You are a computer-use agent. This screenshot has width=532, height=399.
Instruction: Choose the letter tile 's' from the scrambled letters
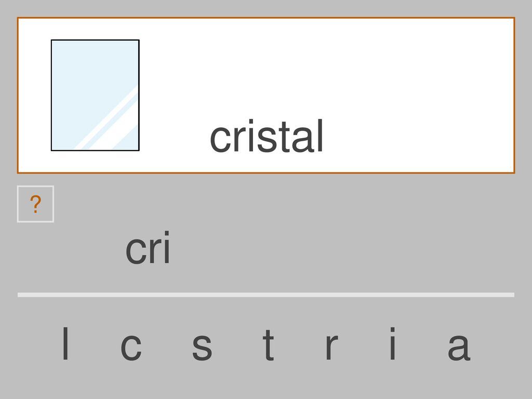click(202, 347)
